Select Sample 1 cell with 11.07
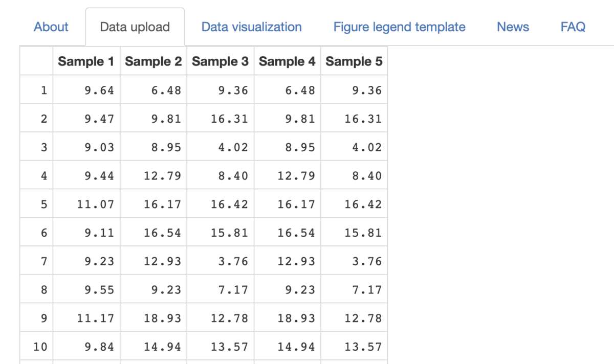Image resolution: width=614 pixels, height=364 pixels. click(86, 204)
